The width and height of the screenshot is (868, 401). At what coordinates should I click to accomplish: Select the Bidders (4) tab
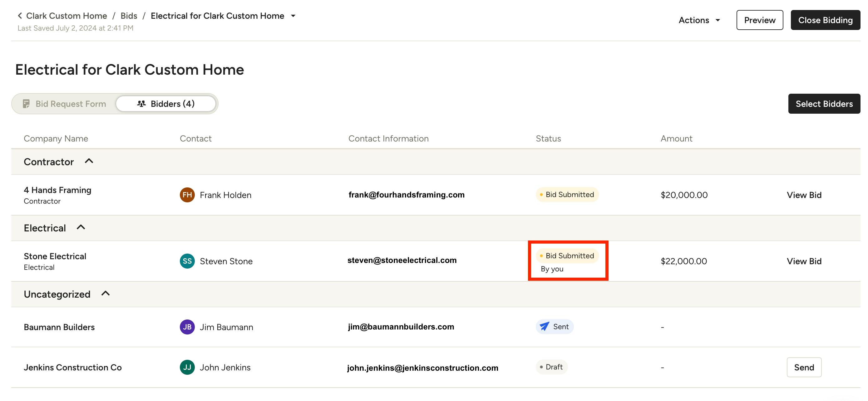coord(166,104)
